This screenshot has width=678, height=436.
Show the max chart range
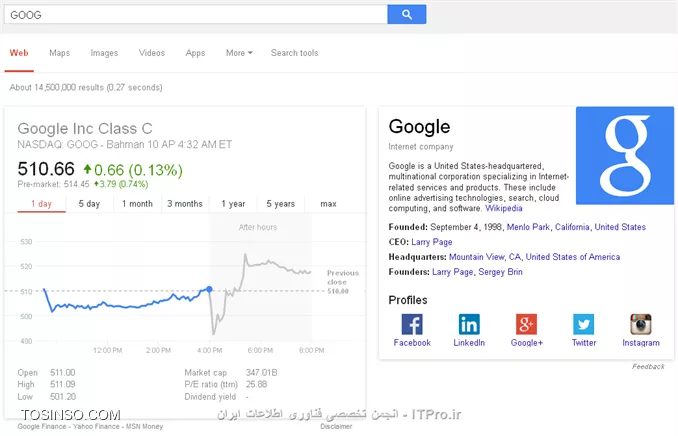point(328,204)
